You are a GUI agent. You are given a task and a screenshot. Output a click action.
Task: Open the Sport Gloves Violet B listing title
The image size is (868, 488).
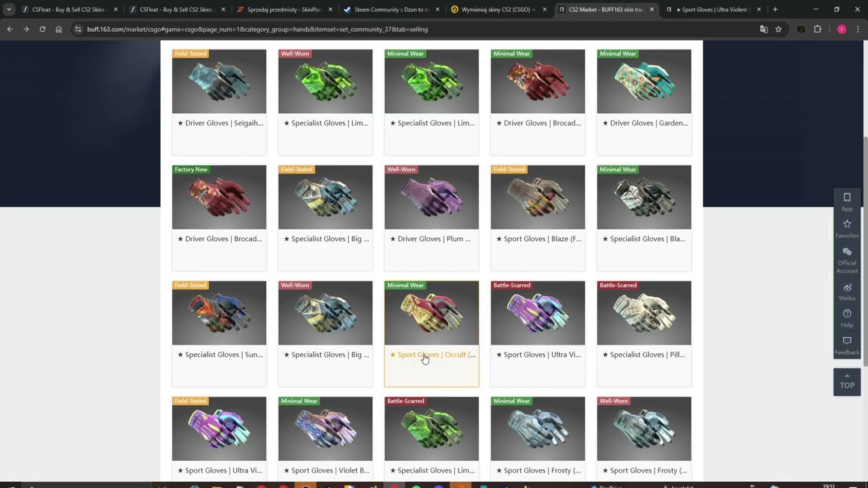point(326,471)
